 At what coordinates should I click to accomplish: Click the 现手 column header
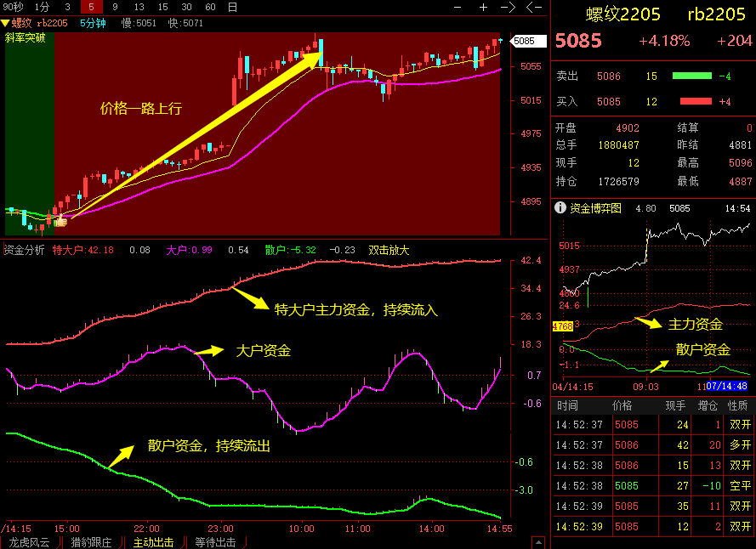point(676,406)
